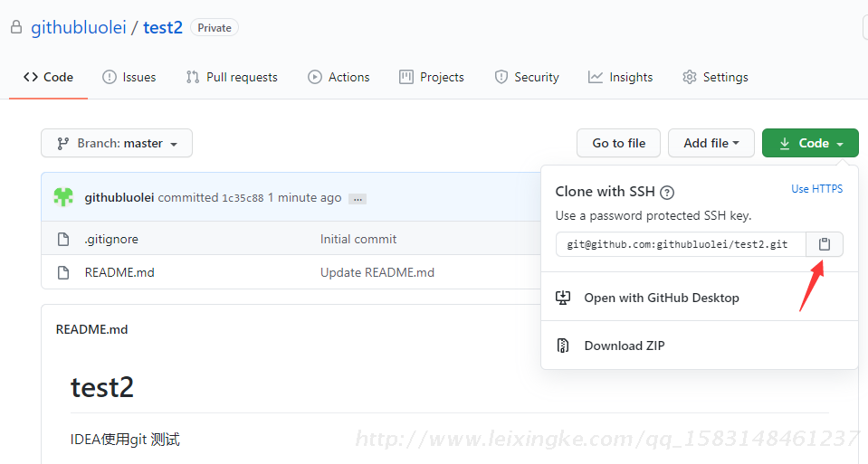
Task: Click the Actions tab play icon
Action: (314, 77)
